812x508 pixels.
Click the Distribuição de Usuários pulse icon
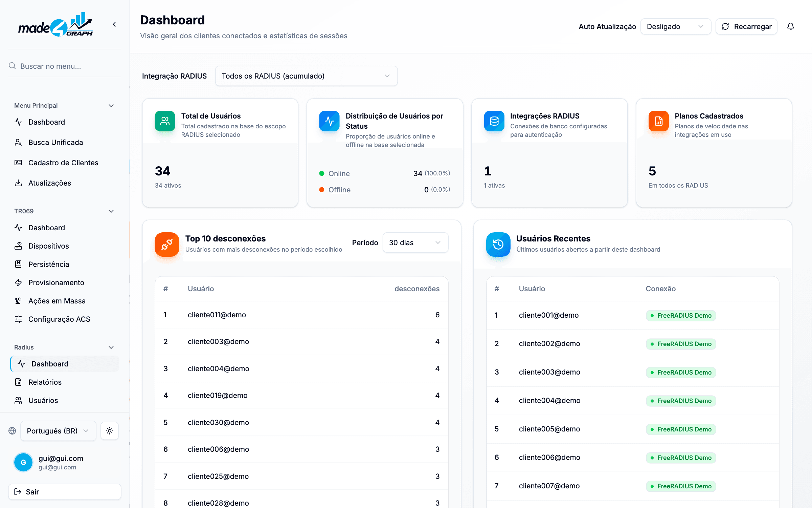click(x=329, y=121)
